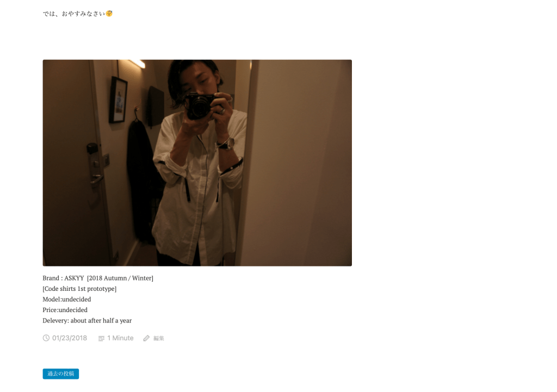The height and width of the screenshot is (392, 557).
Task: Open the 01/23/2018 date link
Action: point(70,338)
